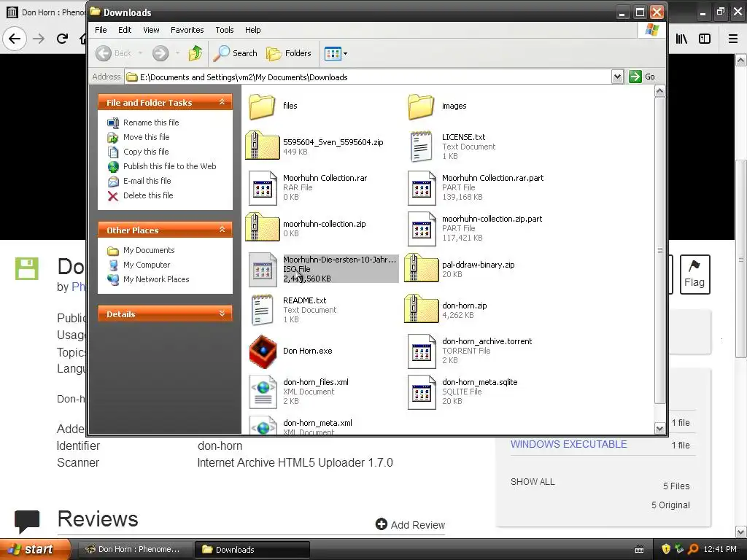Collapse the Other Places panel
Screen dimensions: 747x560
(x=222, y=230)
